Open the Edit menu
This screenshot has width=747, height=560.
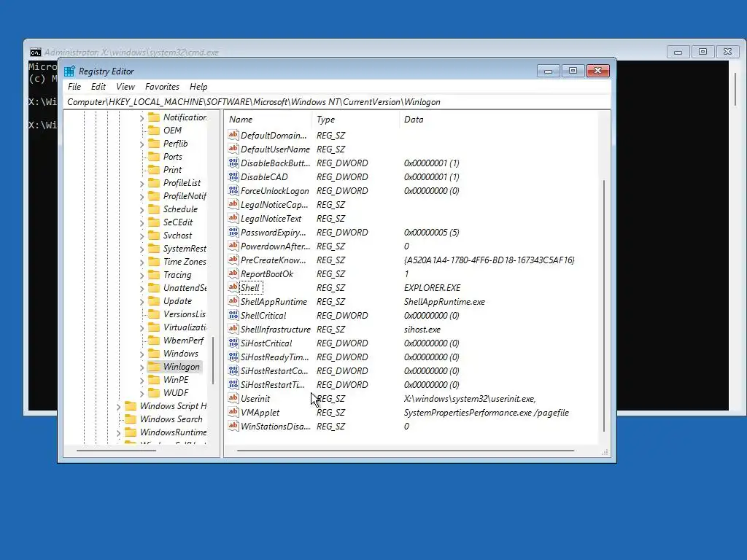(98, 87)
